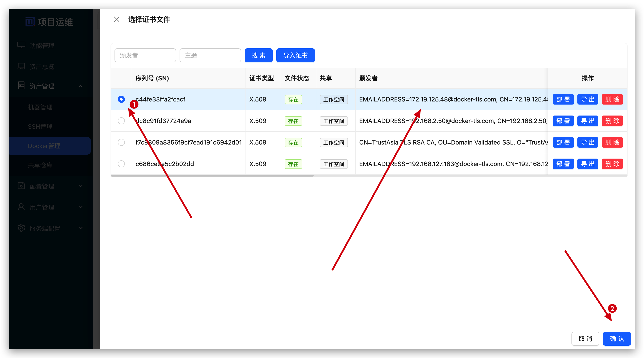Expand the 配置管理 menu chevron
The height and width of the screenshot is (358, 644).
80,186
